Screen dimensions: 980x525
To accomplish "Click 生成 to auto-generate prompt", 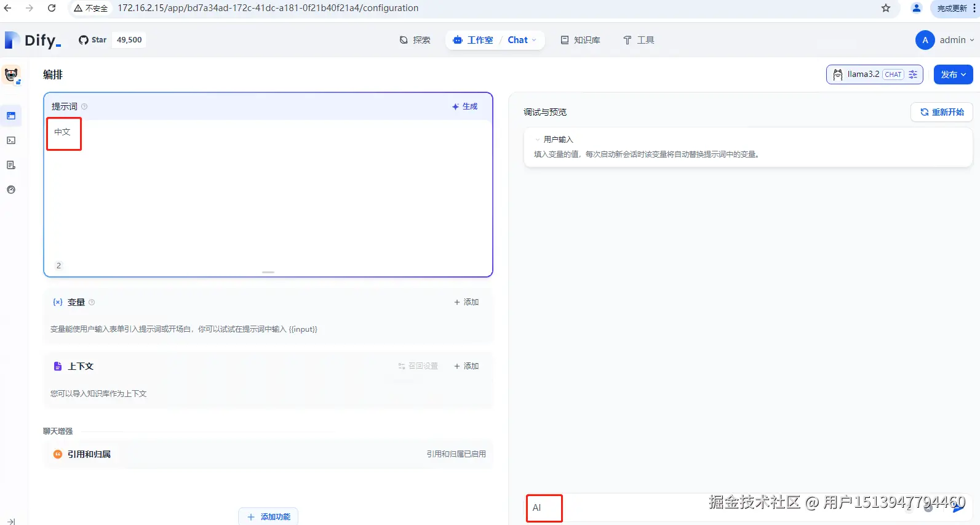I will (464, 106).
